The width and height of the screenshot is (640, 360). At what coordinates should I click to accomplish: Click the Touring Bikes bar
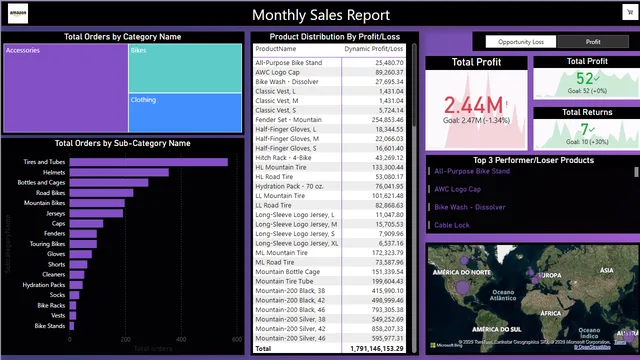(x=83, y=244)
